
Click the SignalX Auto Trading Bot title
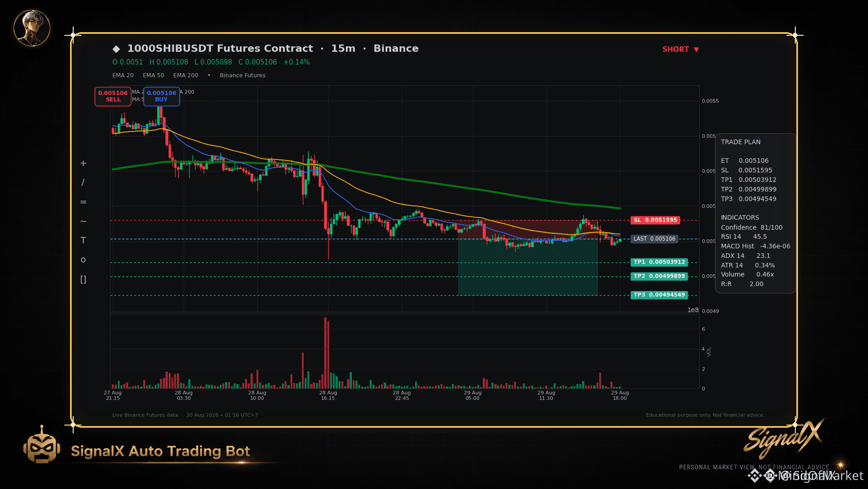[x=160, y=451]
